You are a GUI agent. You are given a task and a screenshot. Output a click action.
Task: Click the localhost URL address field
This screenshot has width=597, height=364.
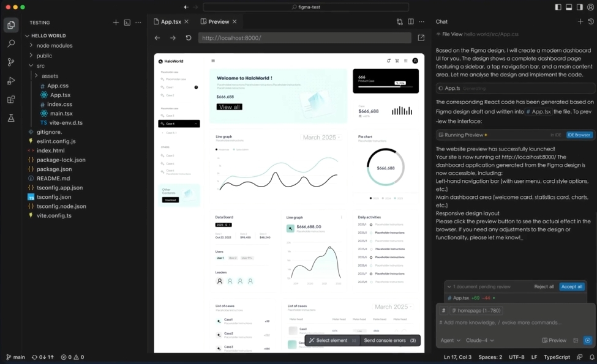pos(304,38)
